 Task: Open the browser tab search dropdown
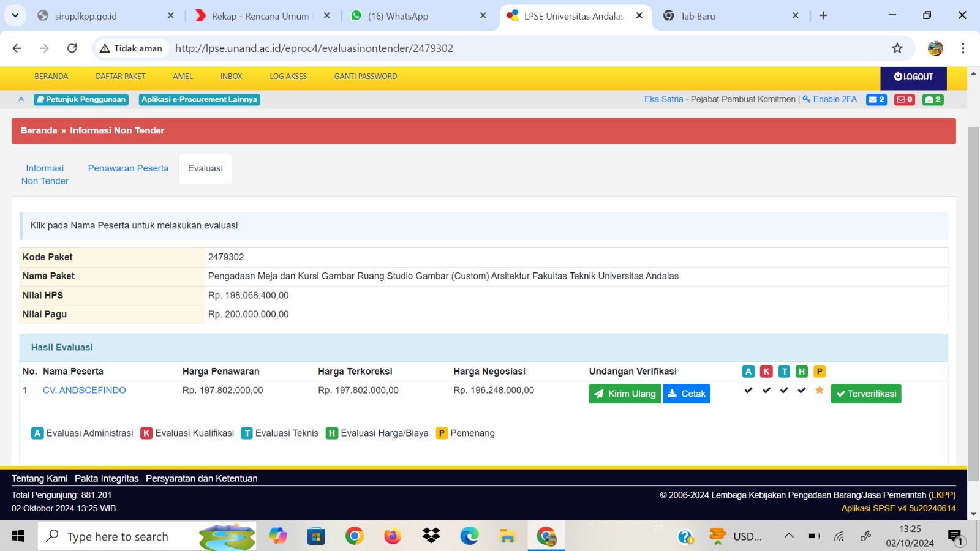[x=15, y=15]
